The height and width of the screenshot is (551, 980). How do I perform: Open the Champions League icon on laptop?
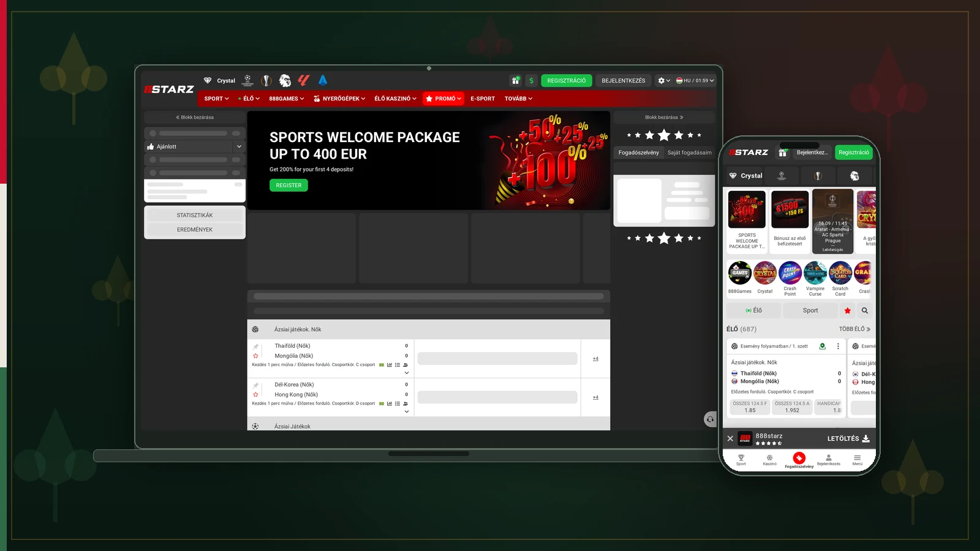248,80
